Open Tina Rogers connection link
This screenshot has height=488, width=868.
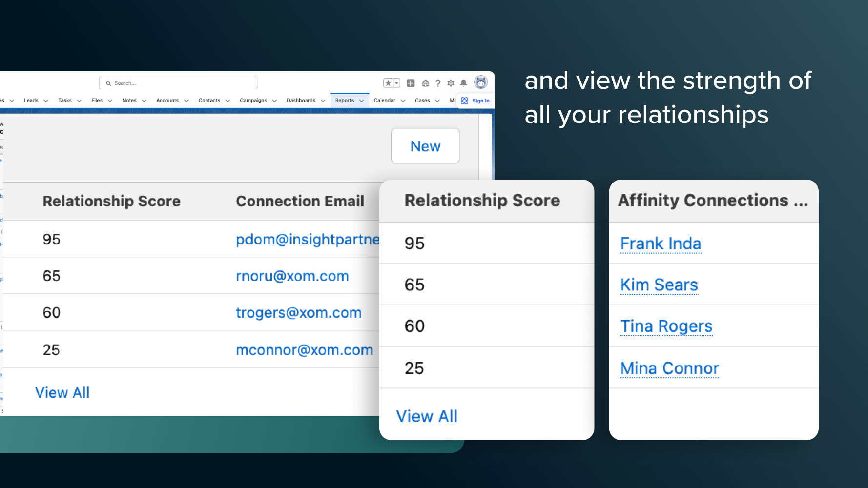[x=666, y=326]
